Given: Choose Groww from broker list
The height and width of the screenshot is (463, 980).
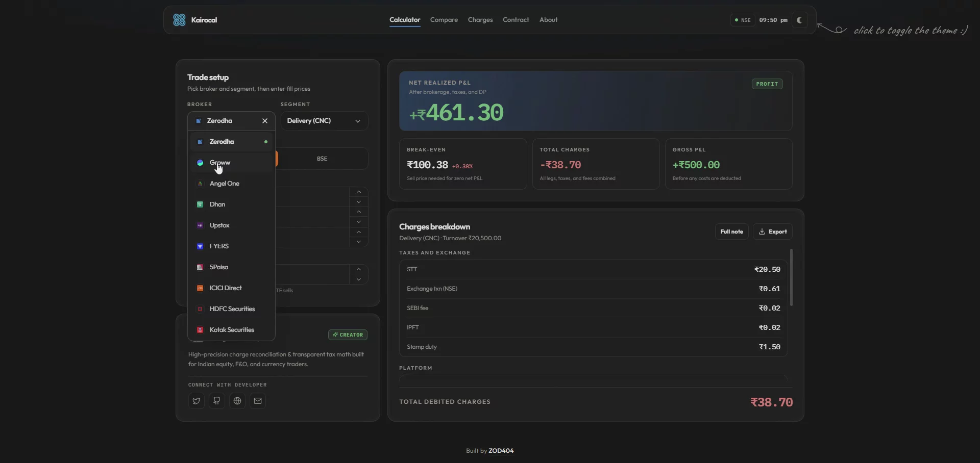Looking at the screenshot, I should (232, 163).
